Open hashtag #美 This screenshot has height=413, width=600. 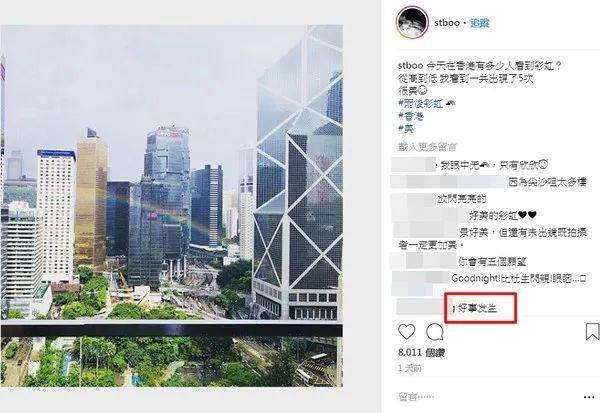point(406,129)
